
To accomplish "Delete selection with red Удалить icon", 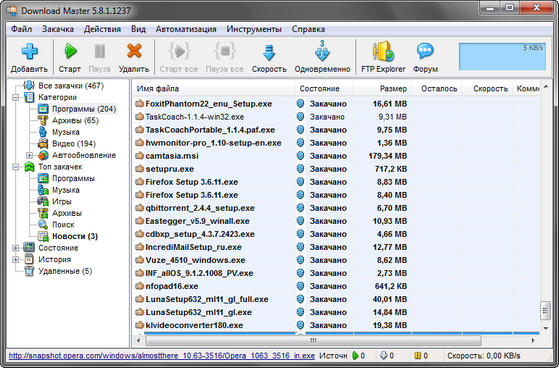I will click(134, 51).
